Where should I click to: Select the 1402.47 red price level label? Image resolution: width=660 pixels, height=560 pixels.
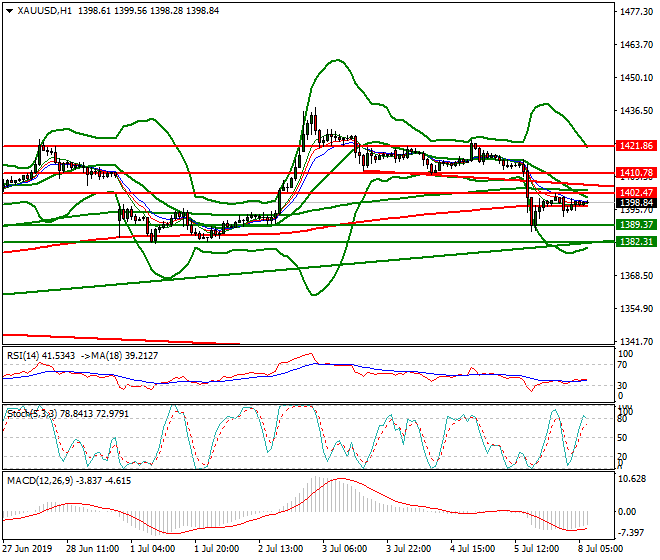tap(636, 193)
